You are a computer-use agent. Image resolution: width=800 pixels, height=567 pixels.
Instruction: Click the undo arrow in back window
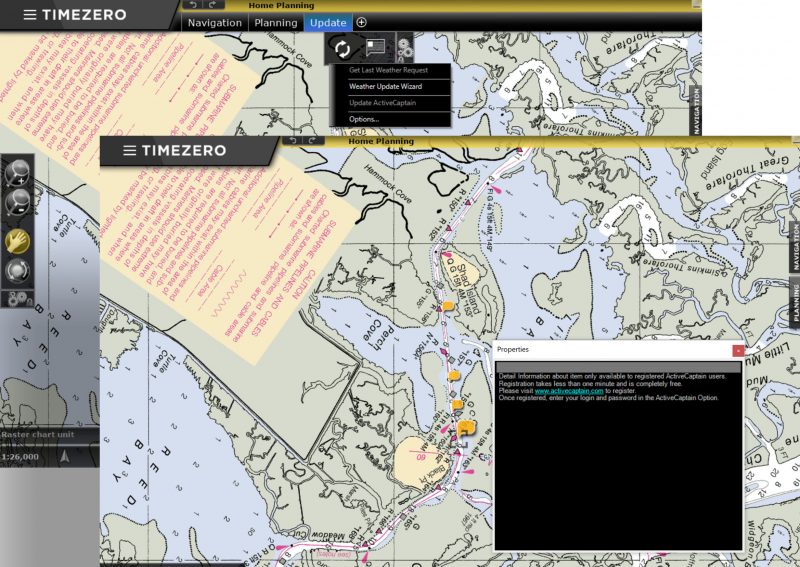click(193, 5)
